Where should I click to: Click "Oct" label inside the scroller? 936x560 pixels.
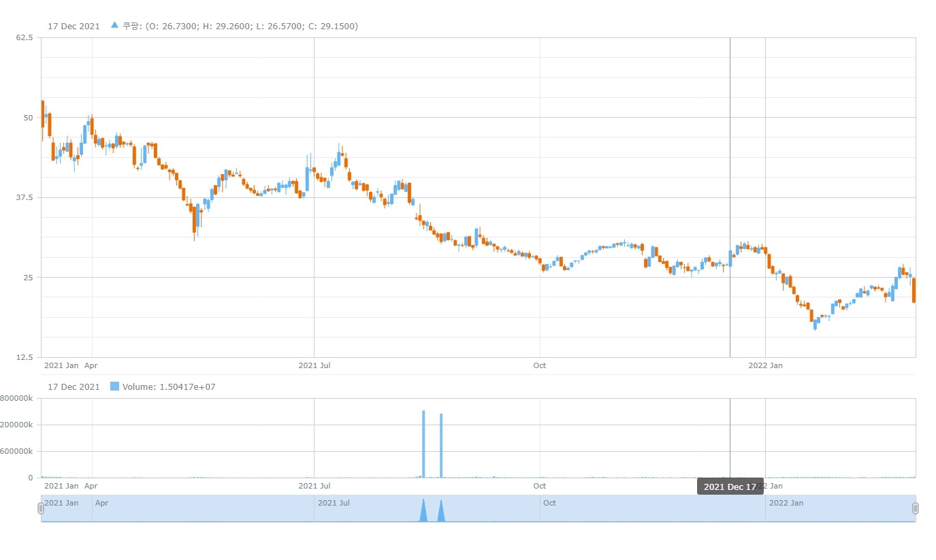click(x=549, y=503)
